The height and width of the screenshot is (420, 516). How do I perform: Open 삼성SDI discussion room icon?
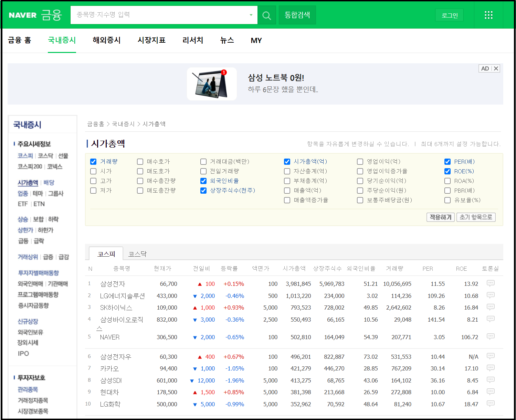[x=491, y=380]
